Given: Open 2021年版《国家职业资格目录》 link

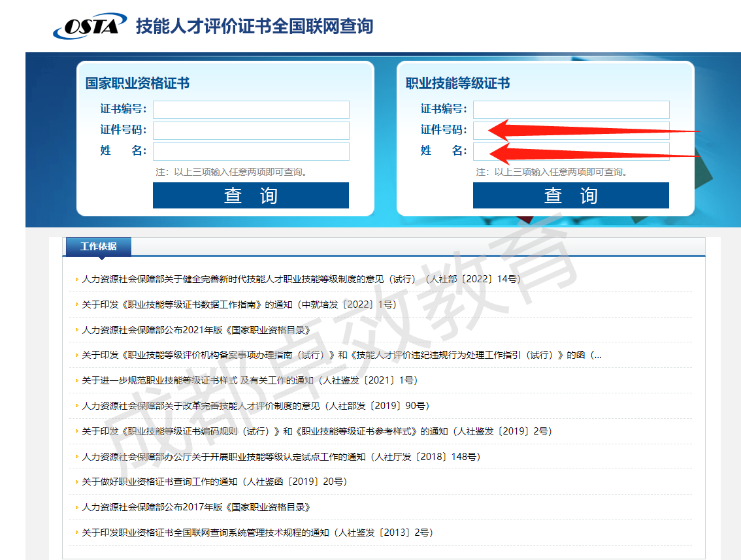Looking at the screenshot, I should coord(196,330).
